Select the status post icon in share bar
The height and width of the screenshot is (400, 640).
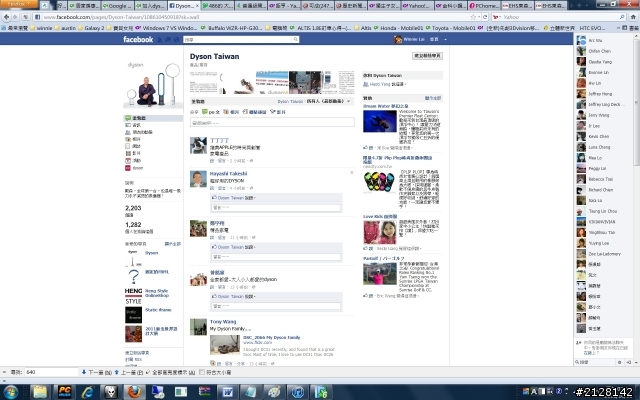tap(205, 112)
